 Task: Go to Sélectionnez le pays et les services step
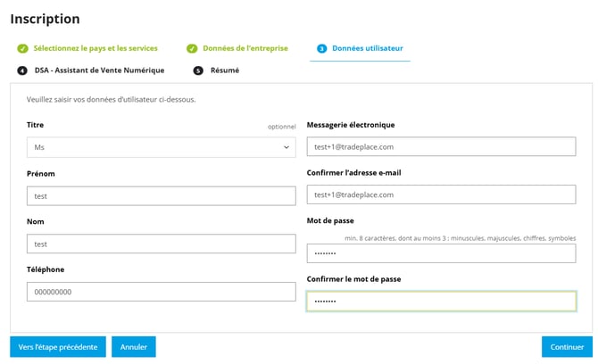click(95, 48)
